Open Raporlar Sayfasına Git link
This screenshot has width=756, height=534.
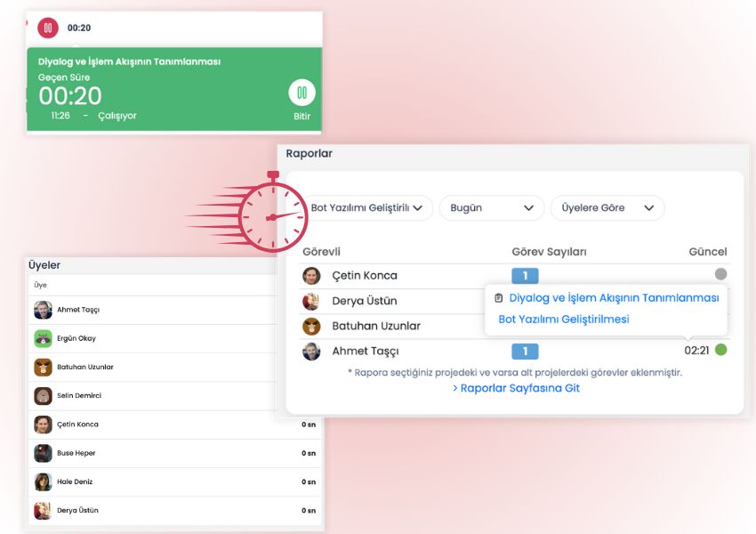pyautogui.click(x=516, y=388)
